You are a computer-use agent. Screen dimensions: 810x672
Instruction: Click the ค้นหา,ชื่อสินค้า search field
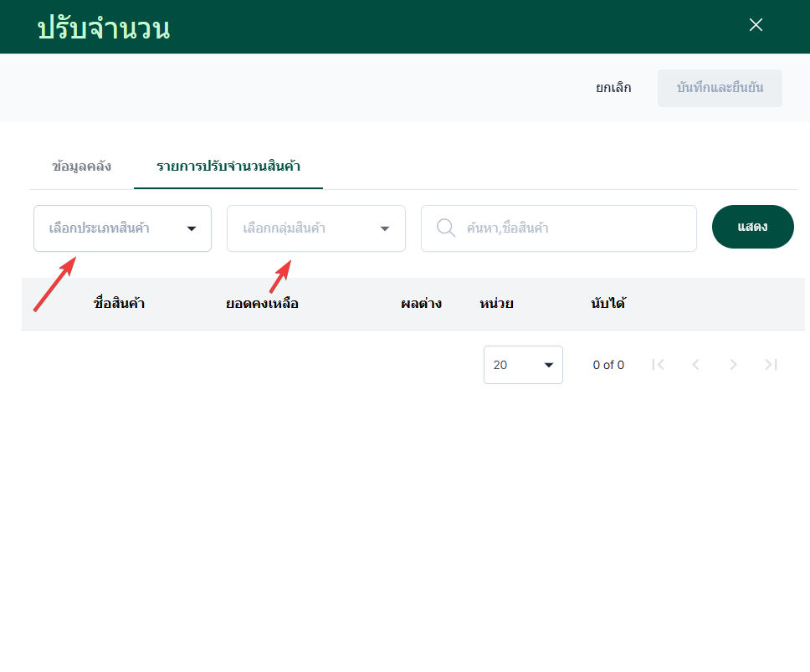tap(559, 228)
